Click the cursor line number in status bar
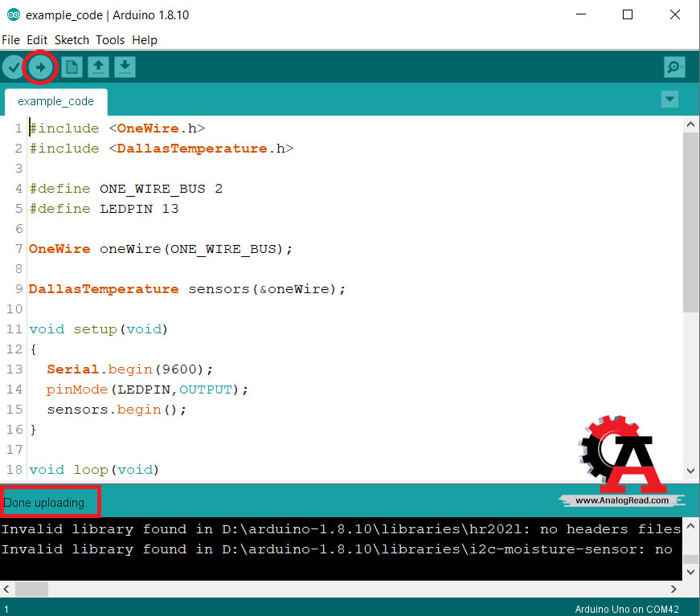The width and height of the screenshot is (700, 616). (6, 610)
